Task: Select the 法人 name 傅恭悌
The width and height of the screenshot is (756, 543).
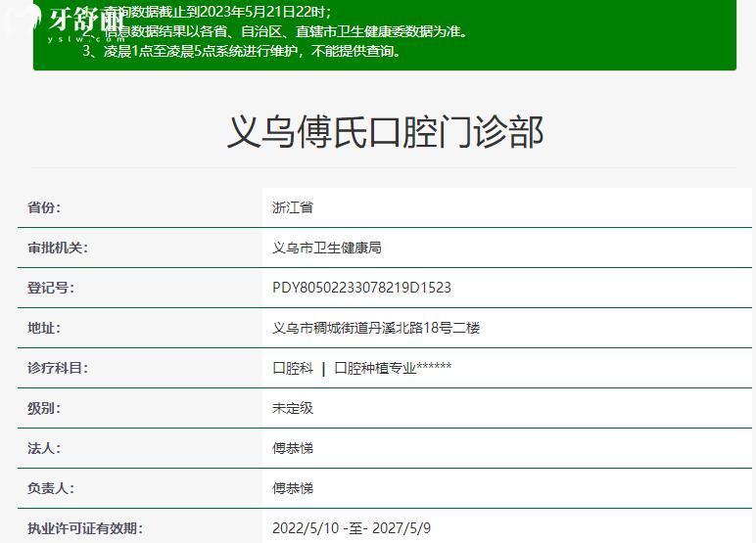Action: [293, 448]
